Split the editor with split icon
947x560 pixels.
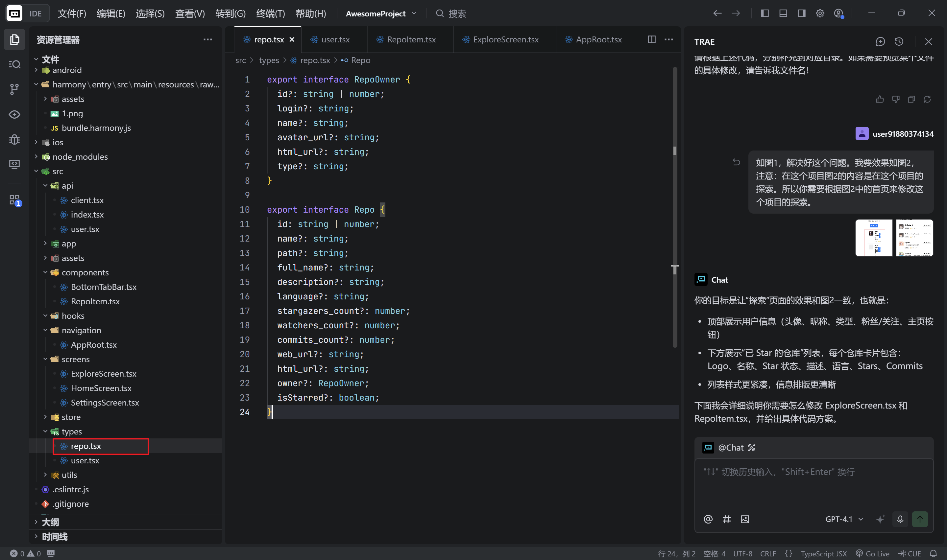(651, 39)
